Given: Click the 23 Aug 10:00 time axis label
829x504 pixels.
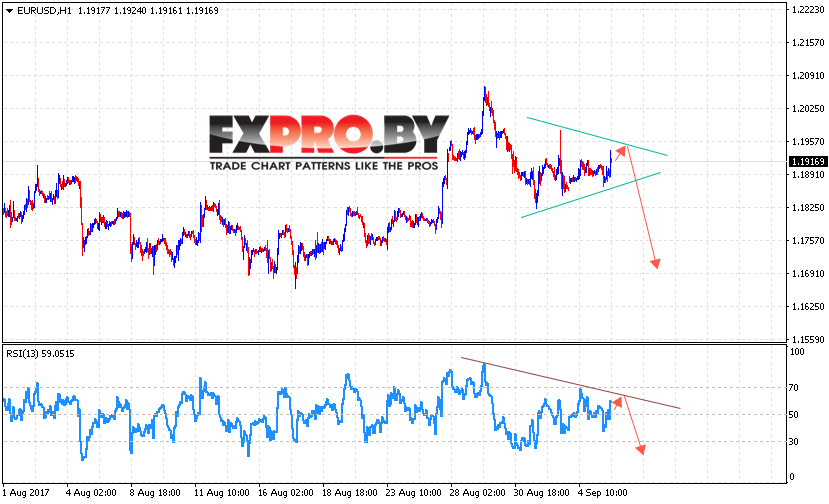Looking at the screenshot, I should pyautogui.click(x=413, y=492).
